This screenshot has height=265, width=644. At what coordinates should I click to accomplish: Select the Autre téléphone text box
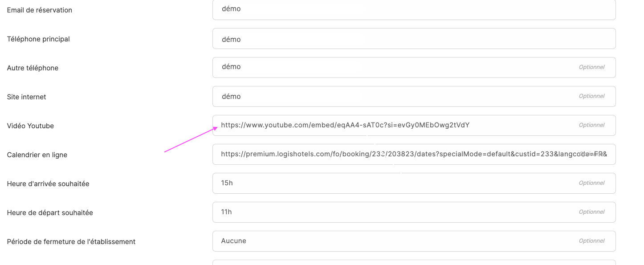pos(414,68)
